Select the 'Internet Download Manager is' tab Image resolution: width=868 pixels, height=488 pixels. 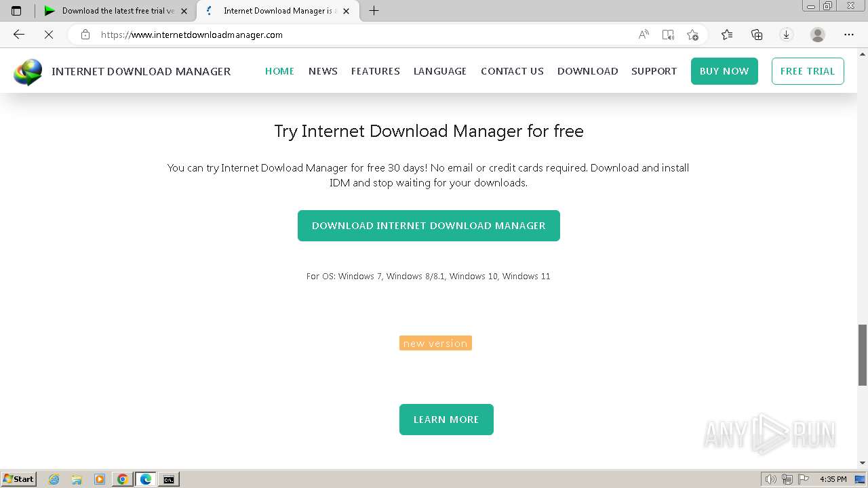[x=277, y=11]
